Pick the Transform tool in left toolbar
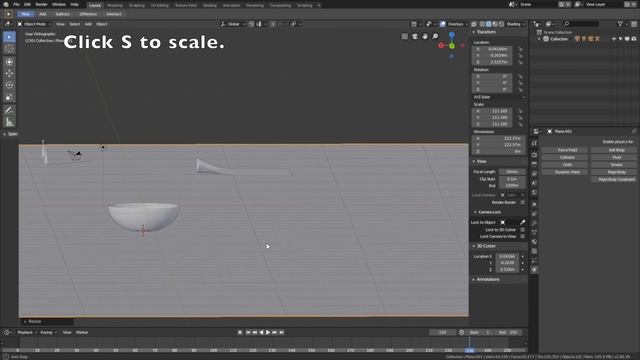 (x=9, y=62)
